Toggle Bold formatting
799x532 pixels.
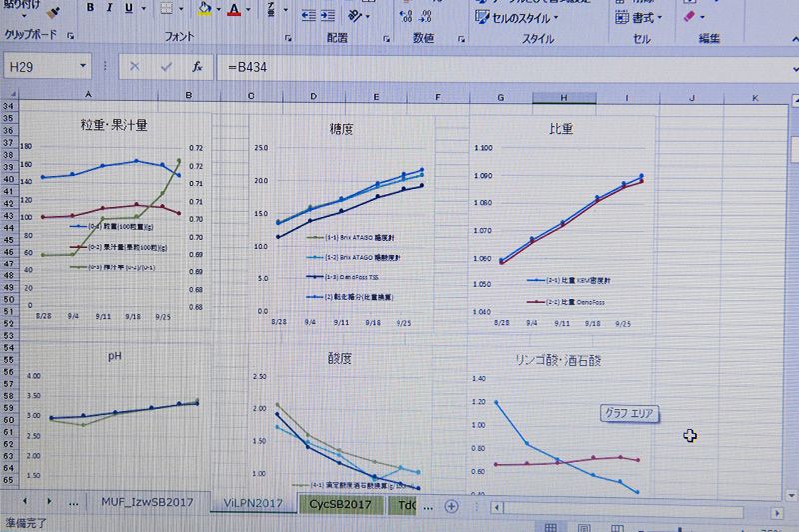[x=90, y=8]
